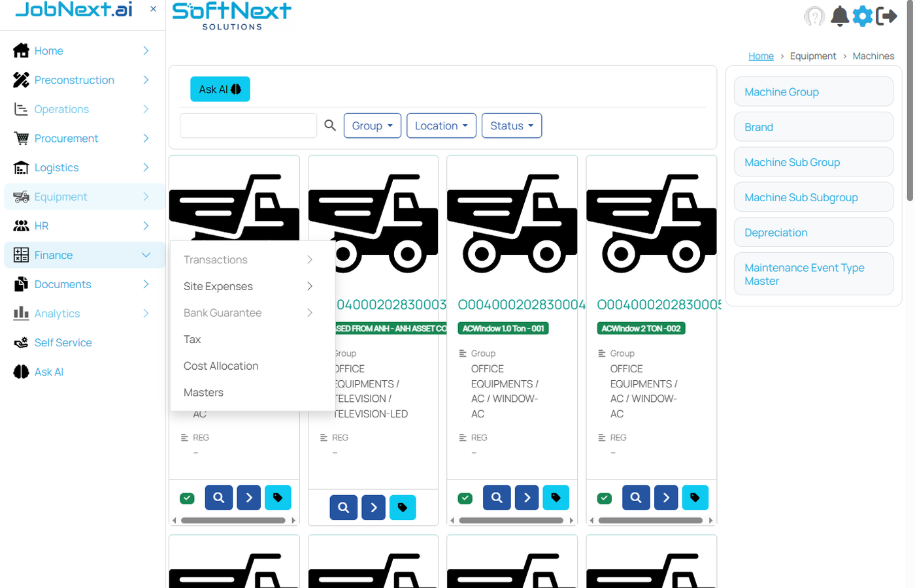The image size is (915, 588).
Task: Click the search magnifier beside the search box
Action: (330, 125)
